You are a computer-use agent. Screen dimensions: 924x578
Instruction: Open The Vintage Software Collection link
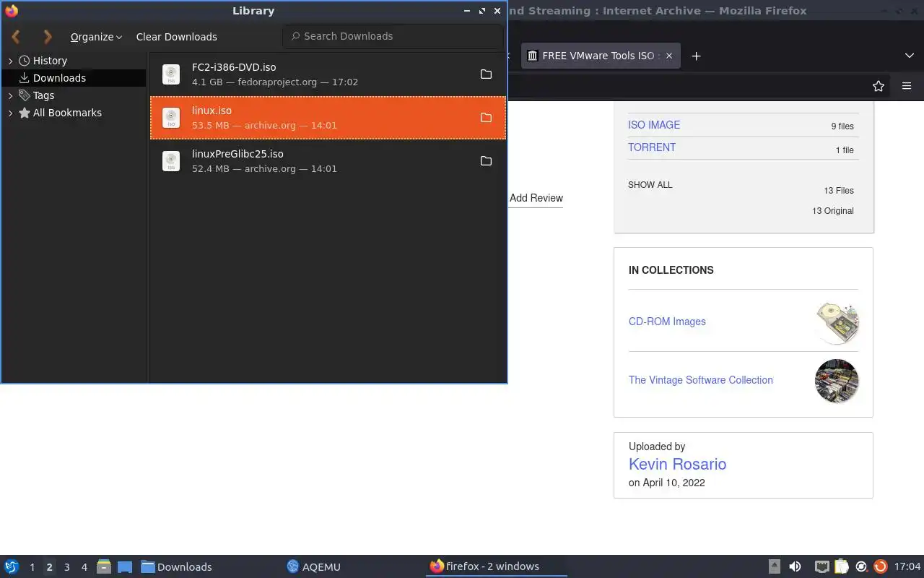(x=700, y=380)
